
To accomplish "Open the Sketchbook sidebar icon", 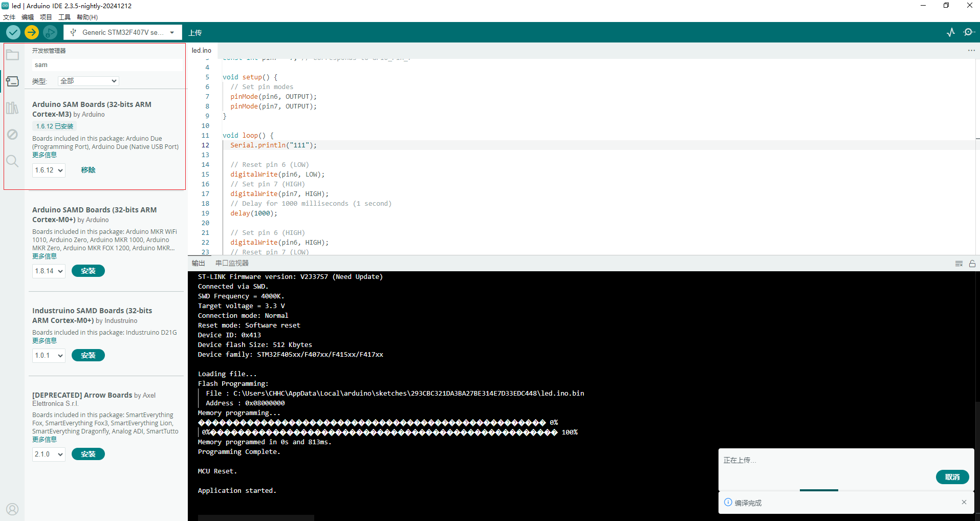I will 12,54.
